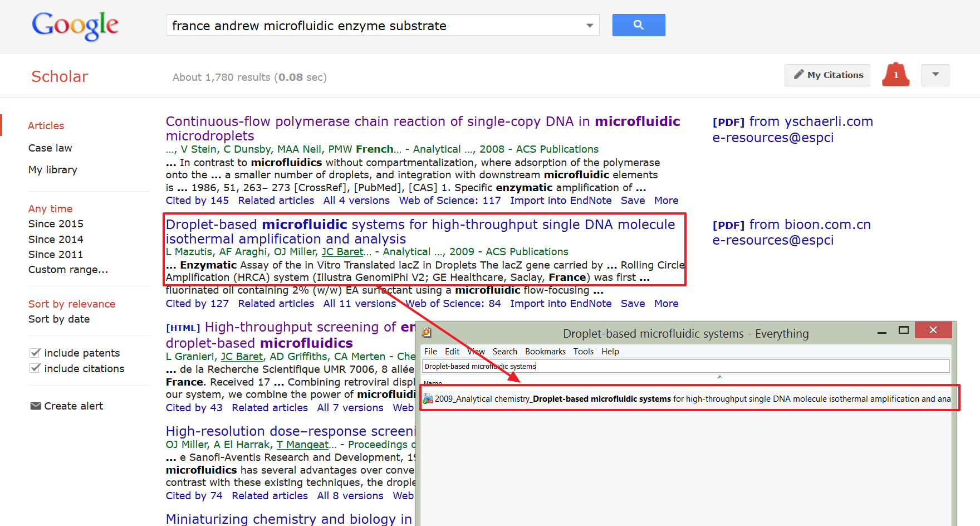Viewport: 980px width, 526px height.
Task: Select Case law in the sidebar
Action: coord(50,148)
